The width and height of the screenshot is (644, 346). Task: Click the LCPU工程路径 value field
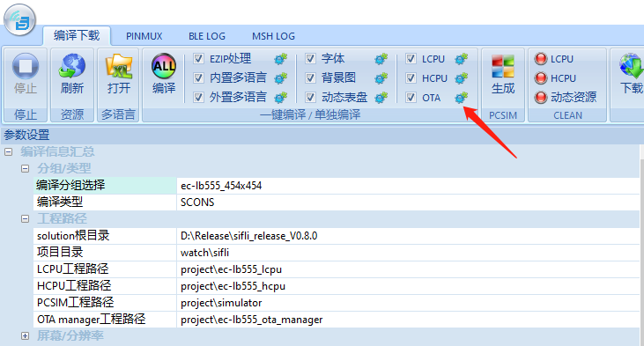pyautogui.click(x=408, y=269)
